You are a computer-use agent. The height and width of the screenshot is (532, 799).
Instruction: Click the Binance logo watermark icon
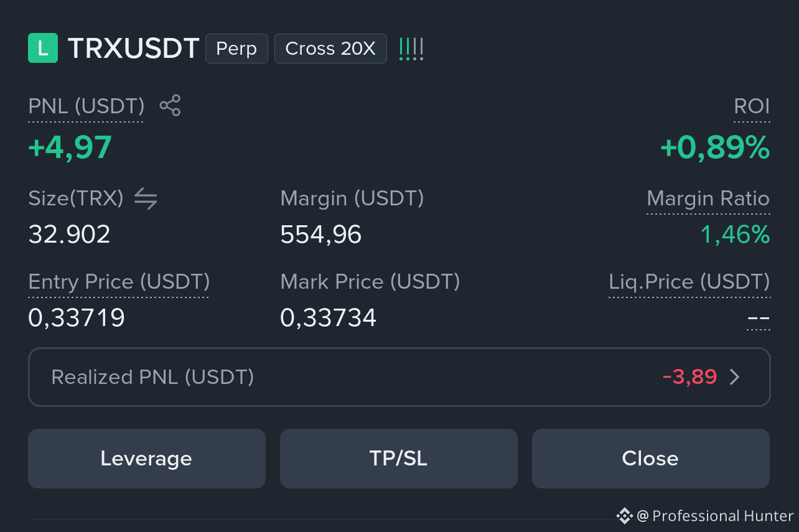coord(624,516)
